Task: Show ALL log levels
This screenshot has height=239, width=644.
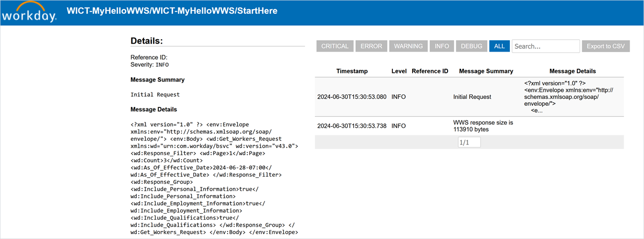Action: pyautogui.click(x=499, y=46)
